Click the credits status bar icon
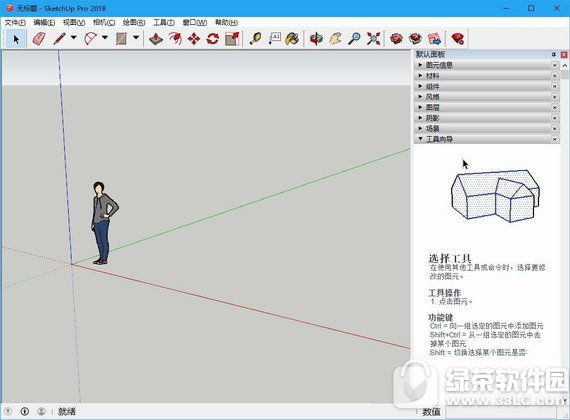570x420 pixels. coord(25,411)
